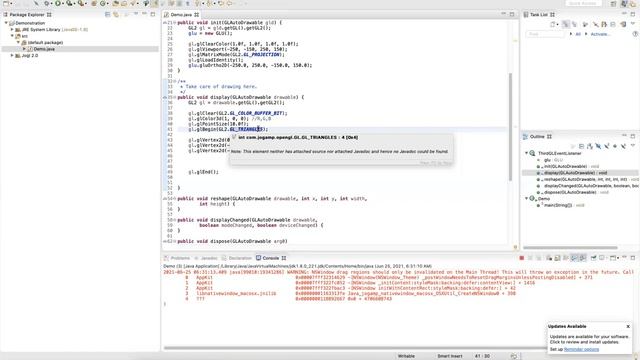Collapse Demo class node in Outline

(x=527, y=198)
